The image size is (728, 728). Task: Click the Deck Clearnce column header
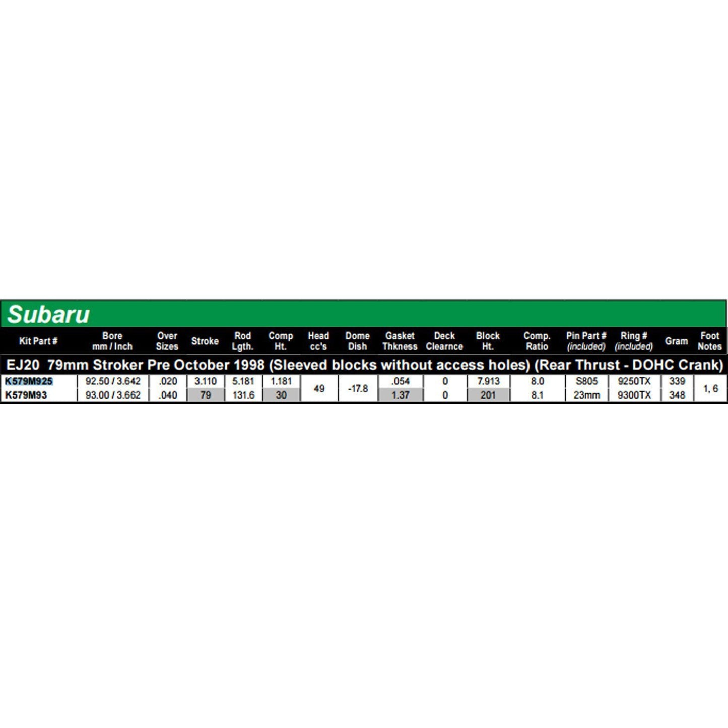click(444, 341)
